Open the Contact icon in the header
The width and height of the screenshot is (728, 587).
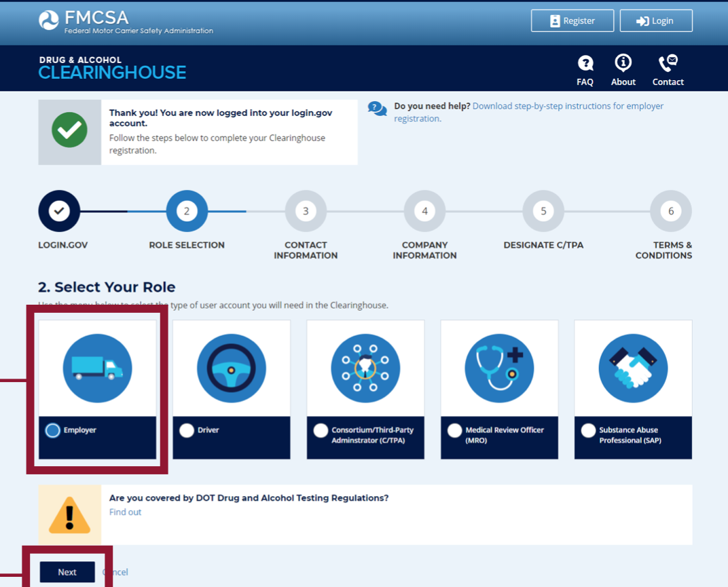(668, 62)
